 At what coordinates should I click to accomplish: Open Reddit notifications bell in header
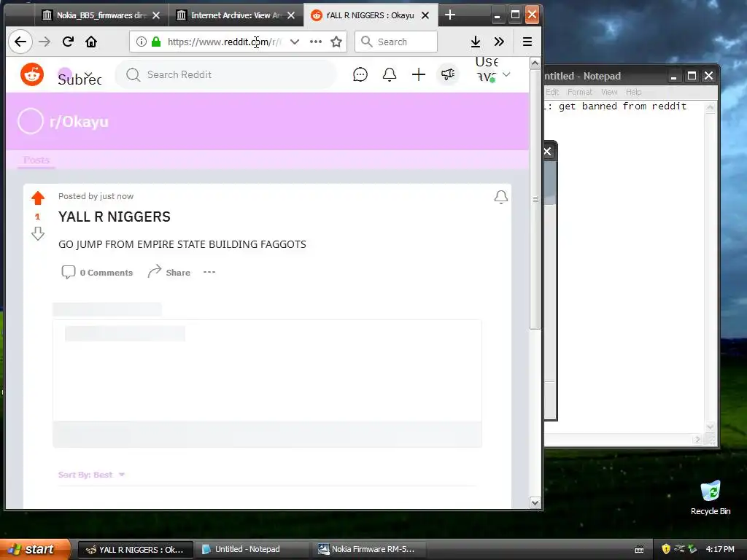click(x=390, y=75)
